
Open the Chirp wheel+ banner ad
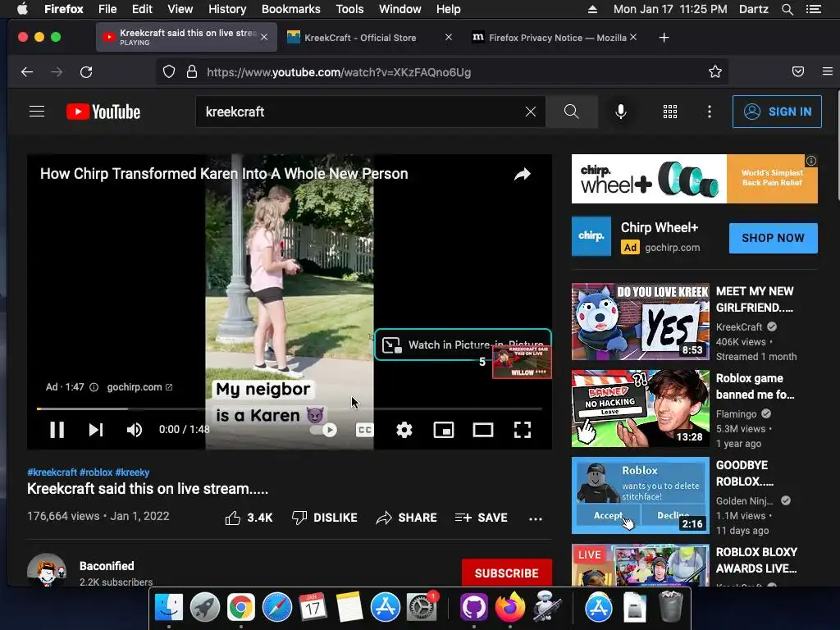(694, 179)
